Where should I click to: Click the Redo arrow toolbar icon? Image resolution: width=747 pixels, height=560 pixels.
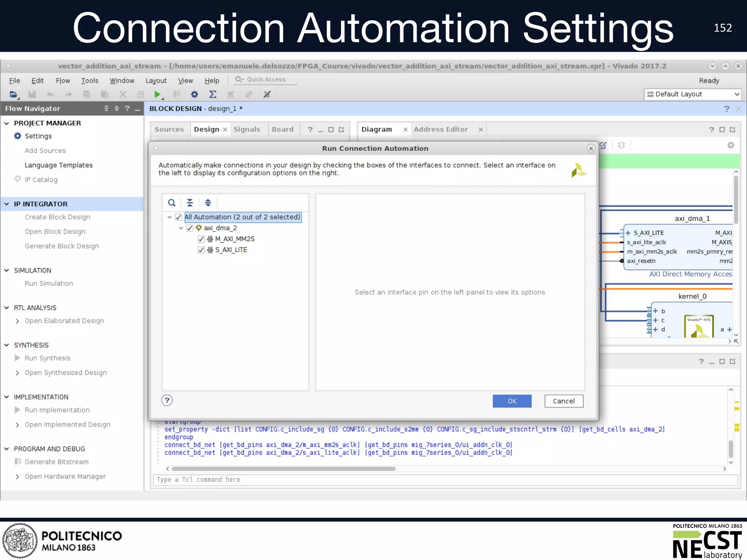(x=68, y=94)
